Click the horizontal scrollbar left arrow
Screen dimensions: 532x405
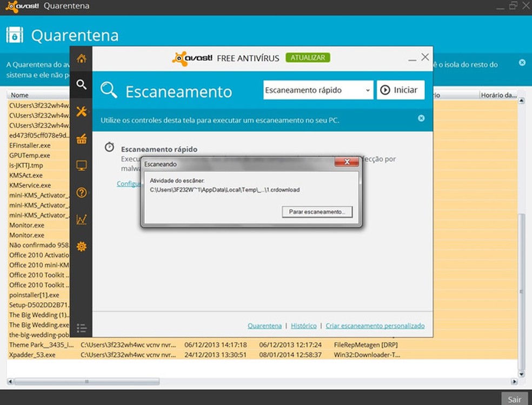(x=10, y=382)
